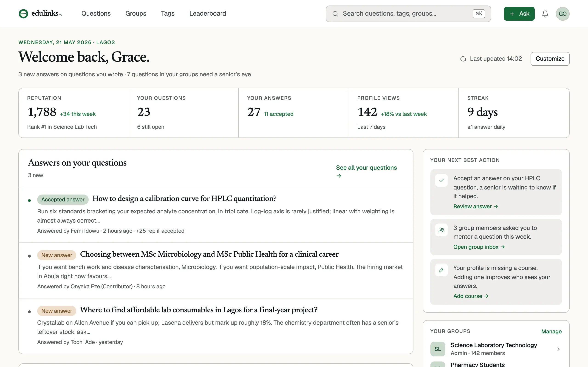Click the group members icon on mentor card
588x367 pixels.
click(441, 230)
